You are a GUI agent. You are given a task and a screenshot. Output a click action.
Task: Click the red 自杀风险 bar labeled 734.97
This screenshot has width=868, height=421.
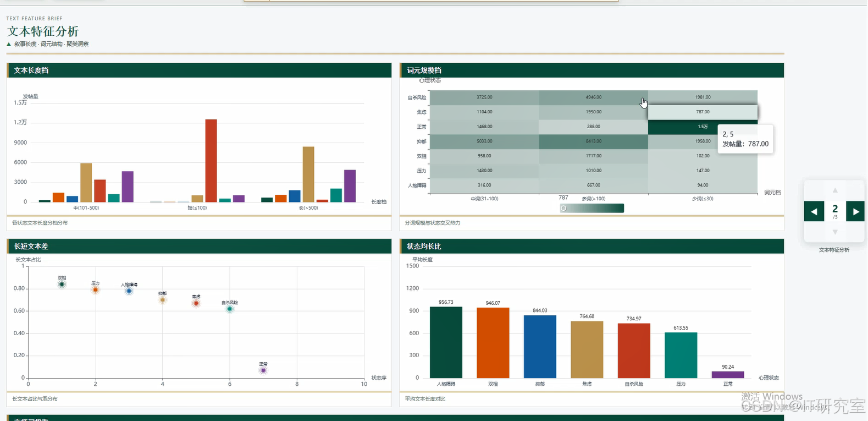point(634,351)
